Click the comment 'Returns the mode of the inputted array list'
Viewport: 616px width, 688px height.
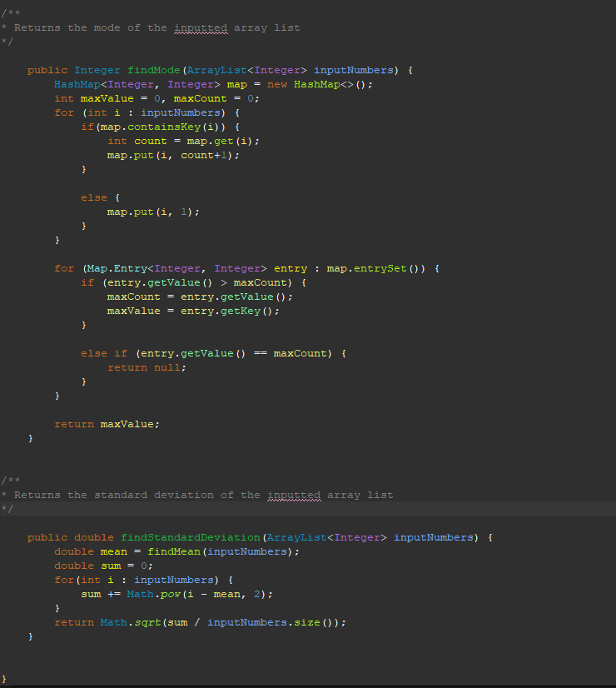pos(157,27)
